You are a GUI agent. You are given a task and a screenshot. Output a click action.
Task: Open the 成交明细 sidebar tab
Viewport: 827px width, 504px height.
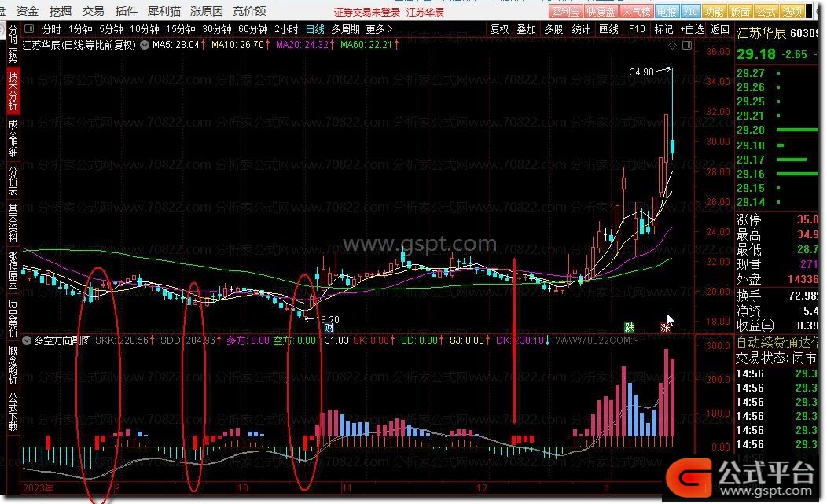(x=13, y=139)
